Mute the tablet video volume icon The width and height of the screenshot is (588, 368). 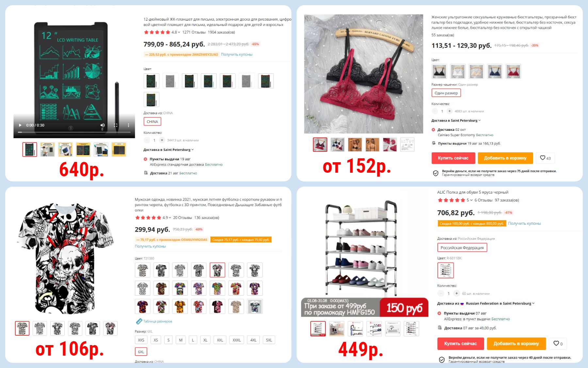103,125
